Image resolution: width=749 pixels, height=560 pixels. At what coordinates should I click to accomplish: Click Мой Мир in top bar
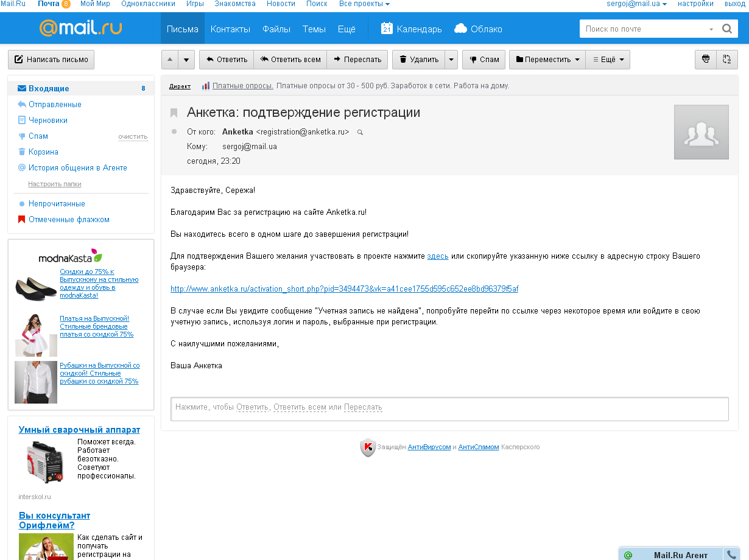pos(96,4)
